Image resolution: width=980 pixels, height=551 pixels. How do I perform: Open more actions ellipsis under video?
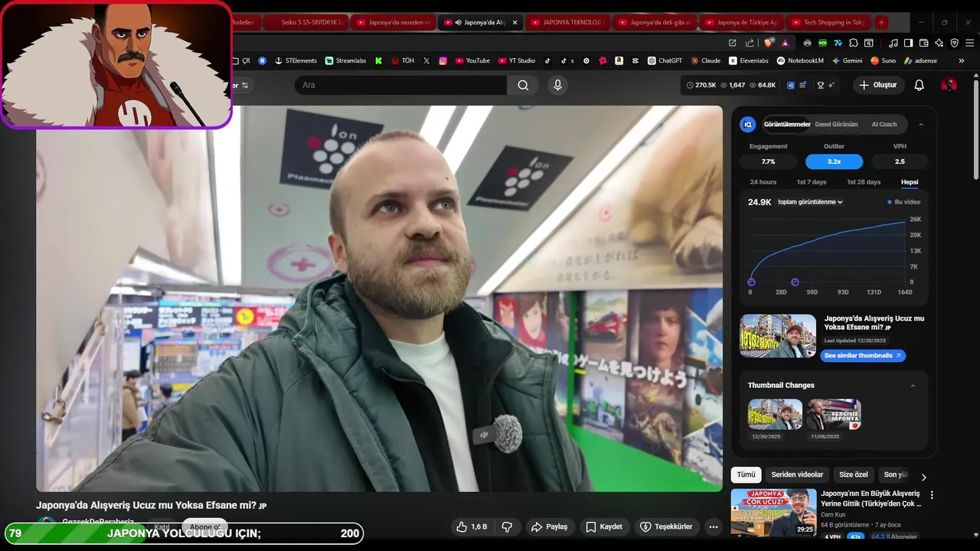pos(714,527)
